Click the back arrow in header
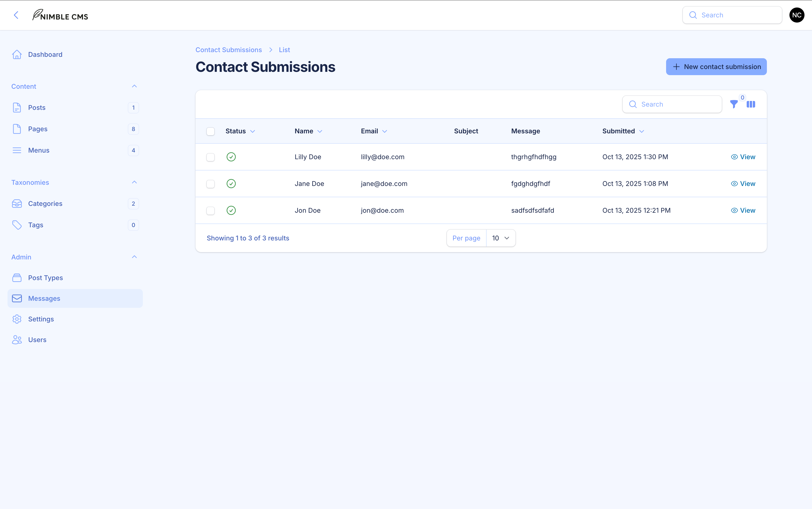This screenshot has width=812, height=509. tap(16, 15)
